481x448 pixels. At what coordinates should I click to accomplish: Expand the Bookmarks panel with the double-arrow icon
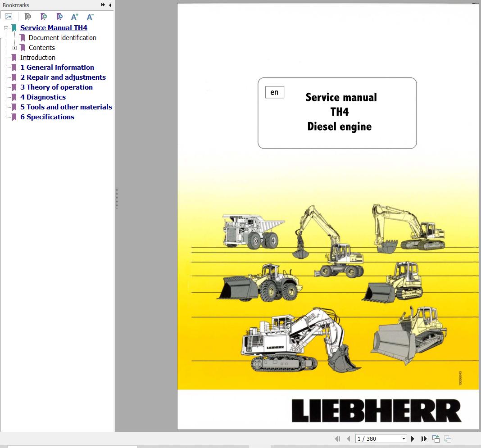(x=103, y=5)
